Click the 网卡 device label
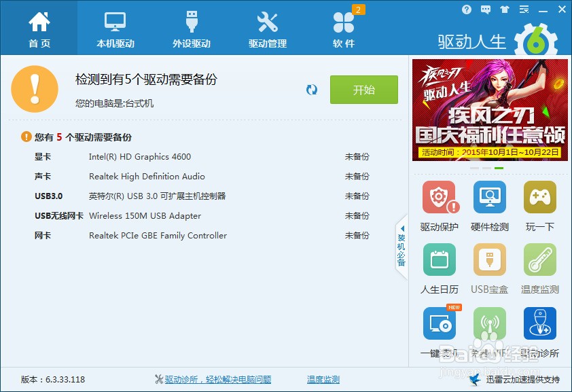Viewport: 572px width, 392px height. tap(43, 236)
